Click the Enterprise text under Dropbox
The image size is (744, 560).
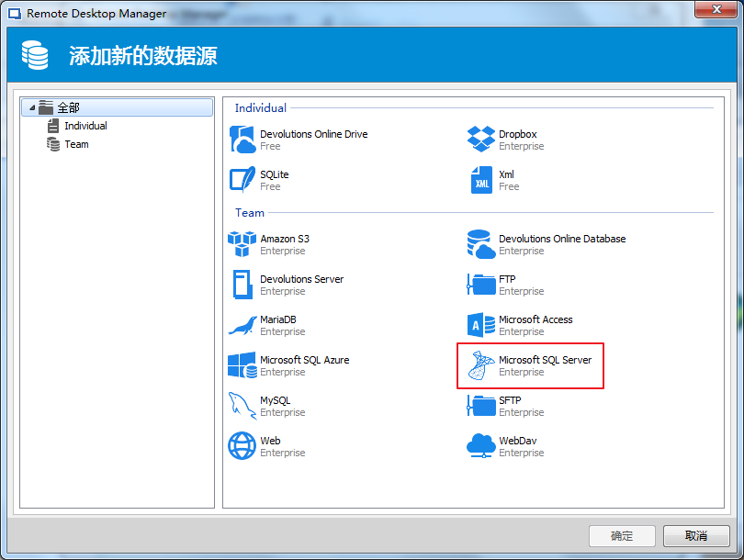tap(522, 146)
